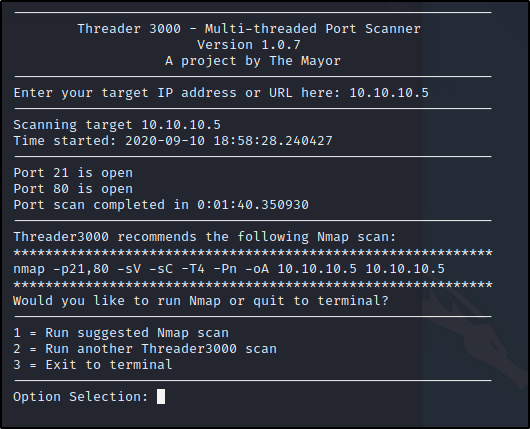Click the 'Port scan completed in' duration line

coord(161,205)
